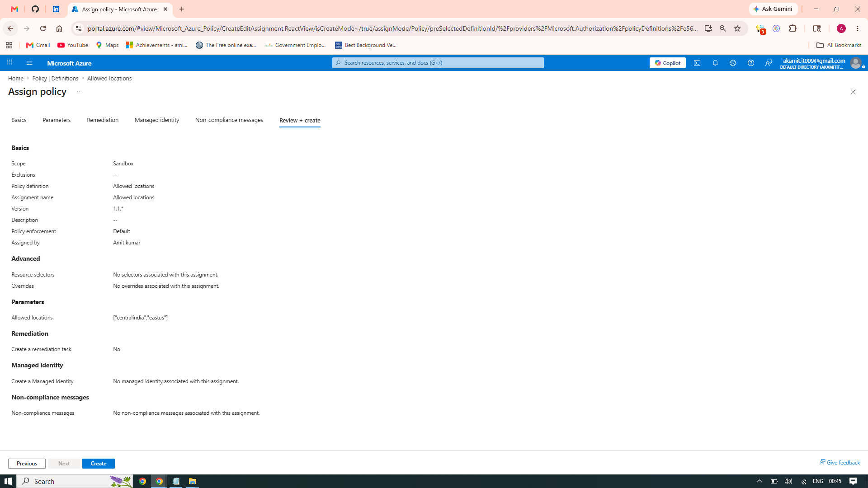
Task: Open account avatar menu in Azure header
Action: pos(855,63)
